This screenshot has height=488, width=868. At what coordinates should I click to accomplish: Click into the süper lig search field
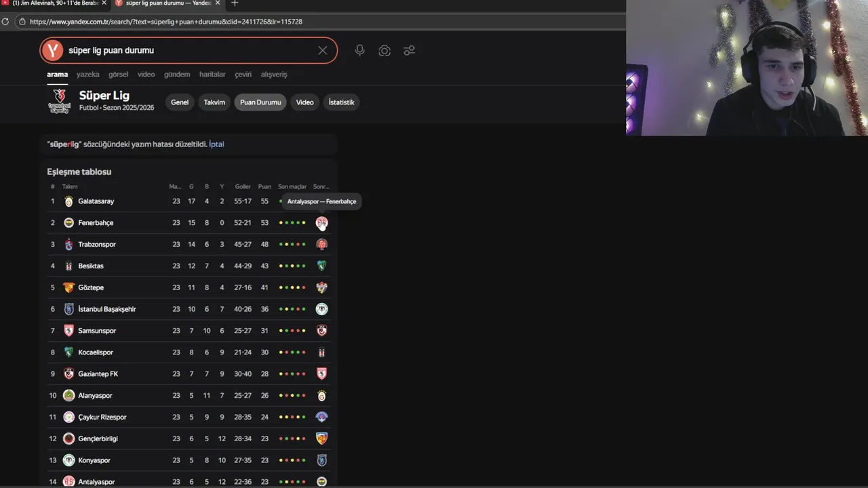coord(190,50)
